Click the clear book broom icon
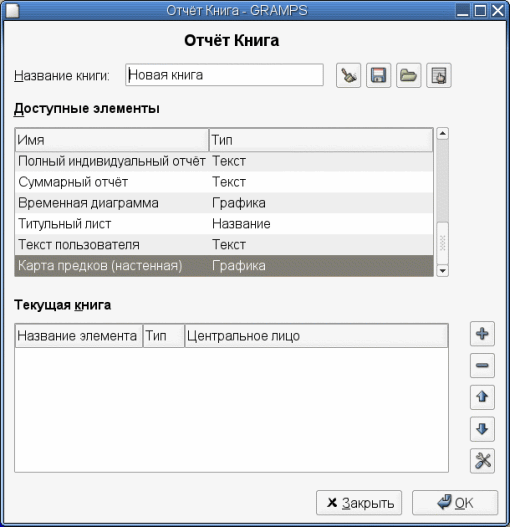Screen dimensions: 510x527 (x=348, y=75)
